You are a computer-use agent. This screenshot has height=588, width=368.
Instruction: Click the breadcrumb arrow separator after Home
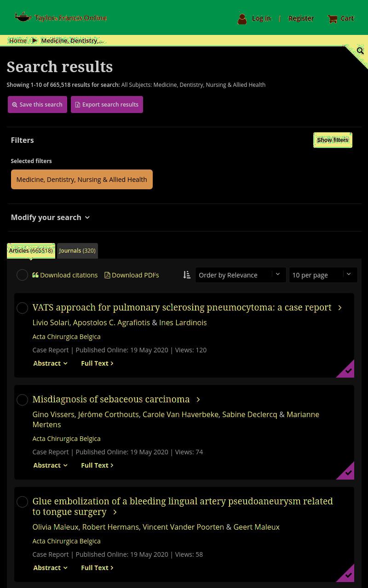pyautogui.click(x=34, y=40)
